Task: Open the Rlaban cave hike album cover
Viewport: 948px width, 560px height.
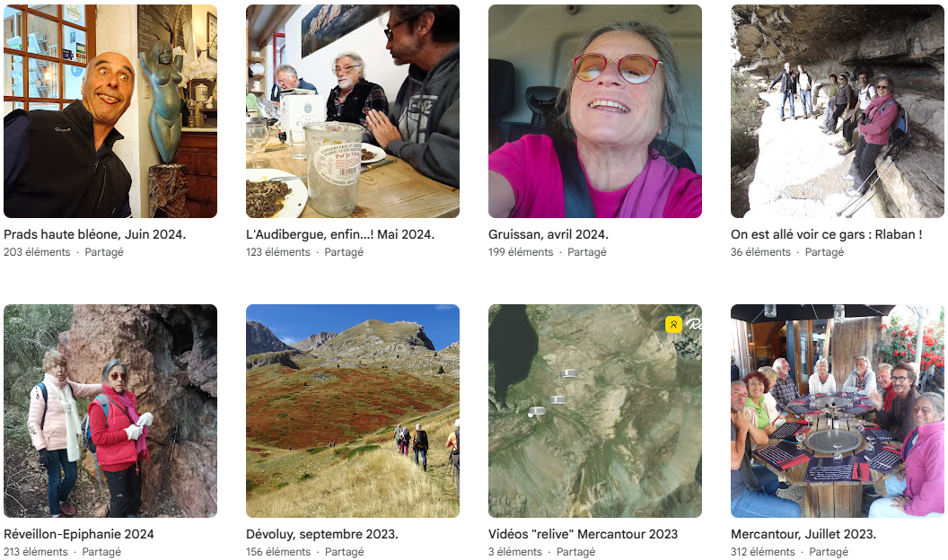Action: [x=838, y=111]
